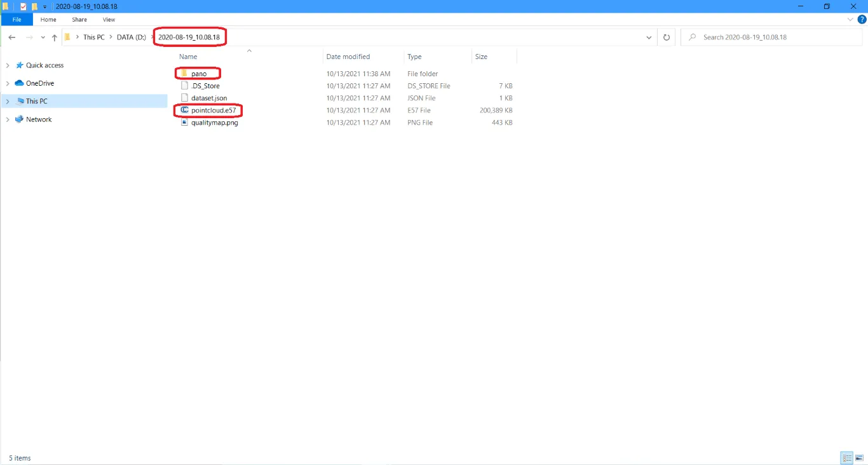Expand Quick access tree node
The width and height of the screenshot is (868, 465).
(8, 65)
